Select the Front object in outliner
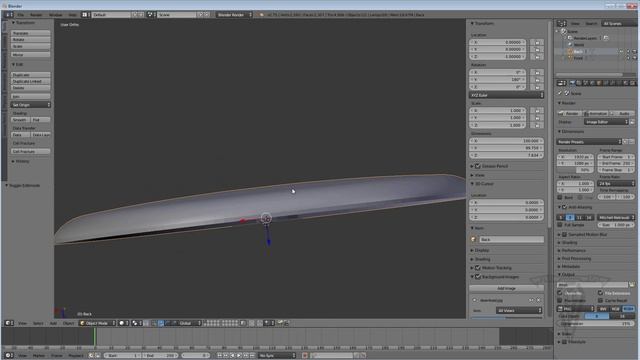The height and width of the screenshot is (360, 640). click(x=578, y=58)
